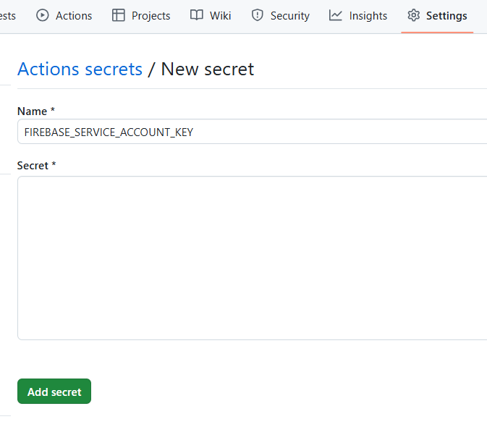Image resolution: width=487 pixels, height=448 pixels.
Task: Switch to the Projects tab
Action: [141, 15]
